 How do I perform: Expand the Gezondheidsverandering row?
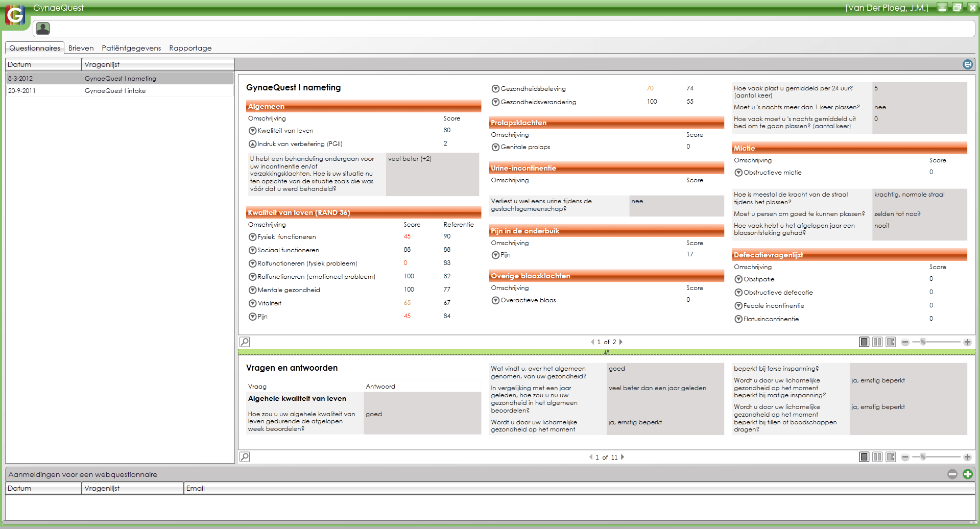(x=495, y=102)
